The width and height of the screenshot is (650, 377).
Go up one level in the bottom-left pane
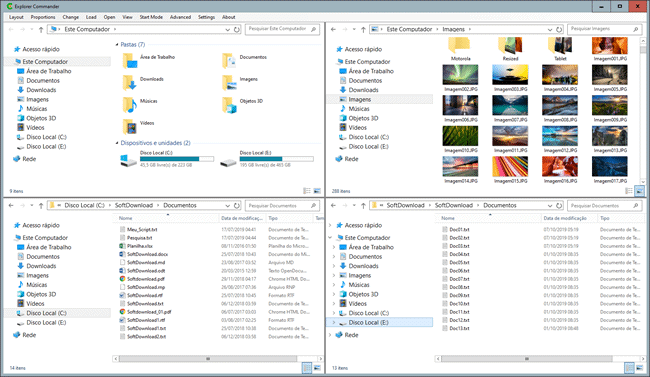click(x=41, y=205)
